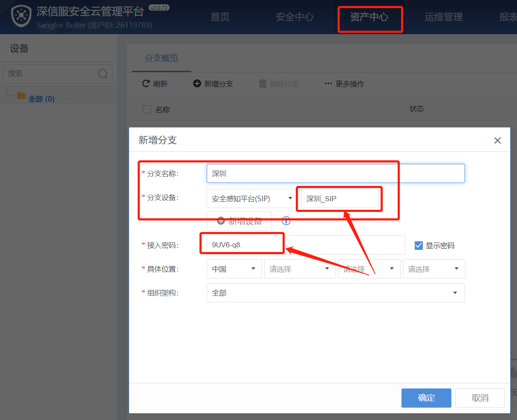Viewport: 517px width, 420px height.
Task: Open the first 请选择 province dropdown
Action: (x=300, y=269)
